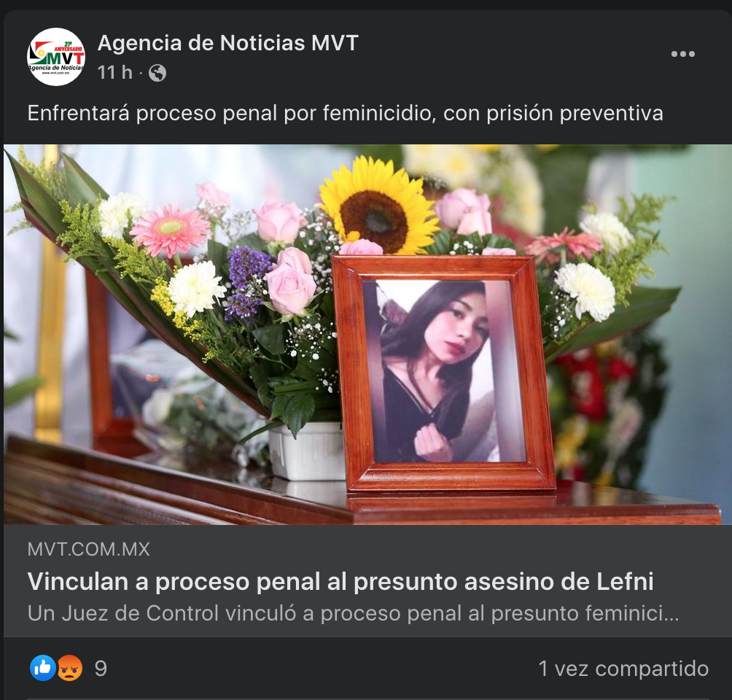
Task: Click the blue thumbs-up Like reaction icon
Action: click(43, 668)
